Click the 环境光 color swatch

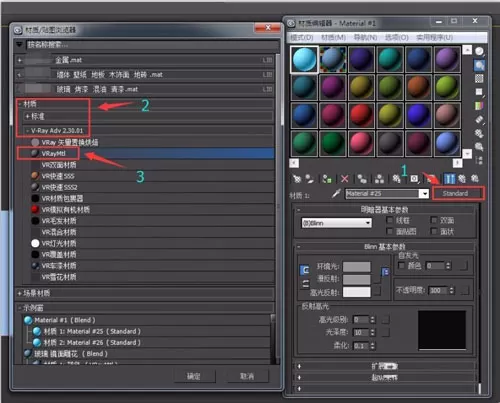[x=357, y=267]
